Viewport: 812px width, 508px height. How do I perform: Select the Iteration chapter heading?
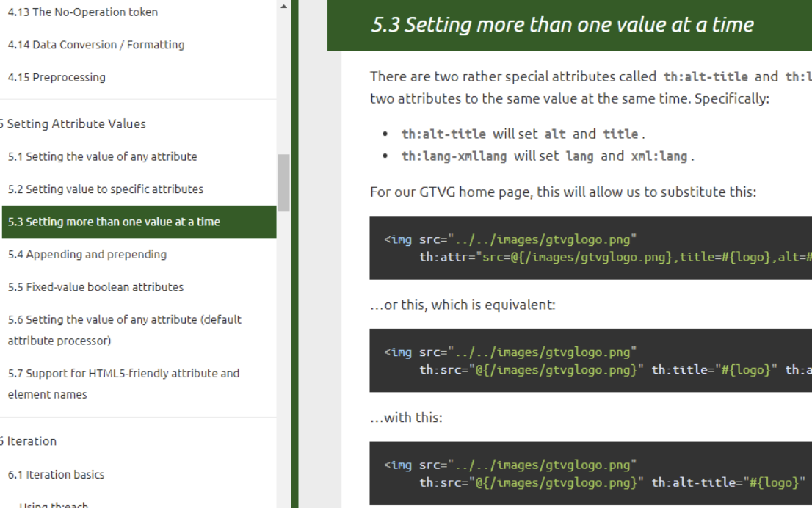tap(29, 441)
